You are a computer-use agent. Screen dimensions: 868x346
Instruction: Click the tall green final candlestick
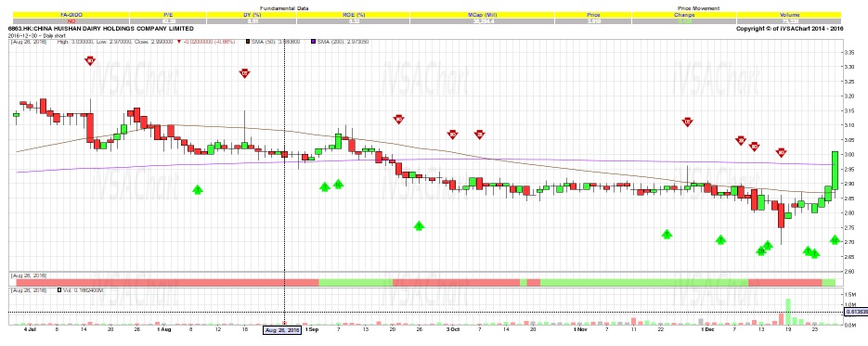(835, 170)
